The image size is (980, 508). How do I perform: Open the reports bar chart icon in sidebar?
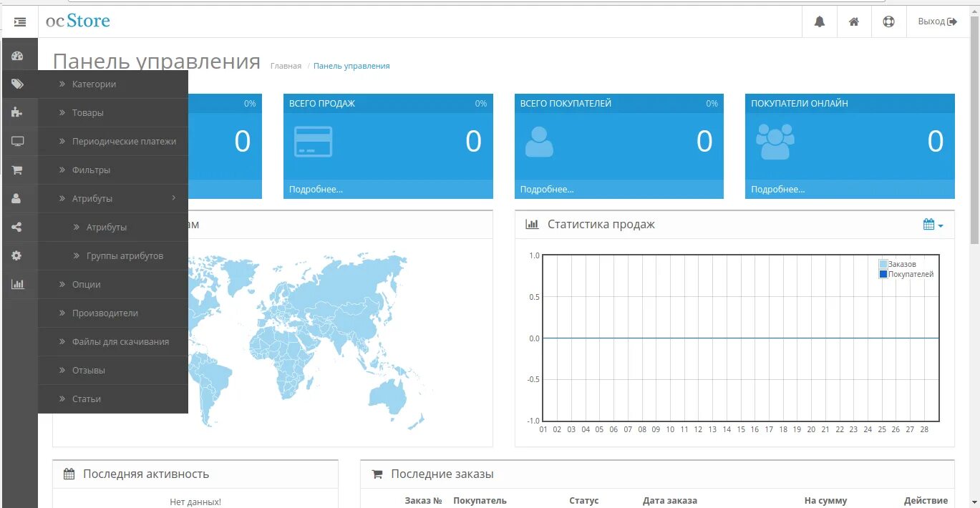[18, 284]
